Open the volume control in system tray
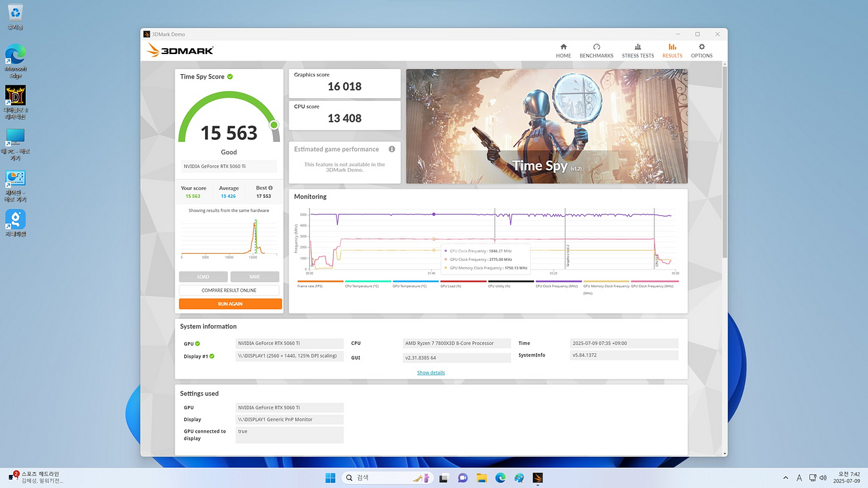 pos(824,478)
